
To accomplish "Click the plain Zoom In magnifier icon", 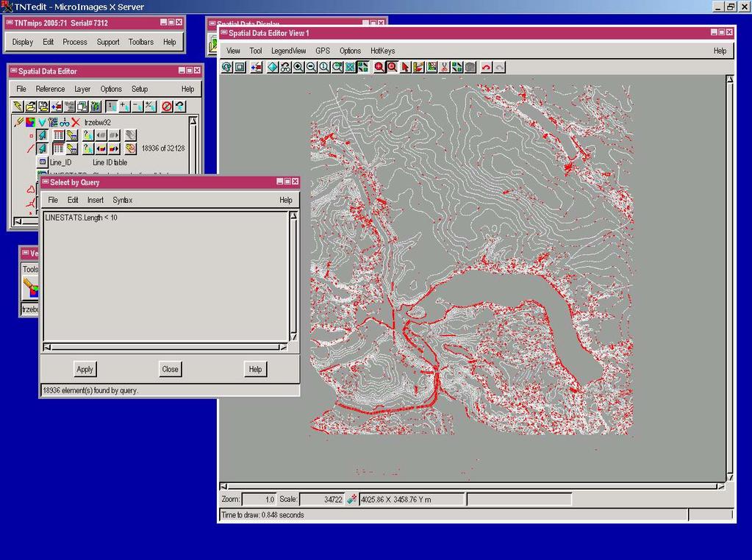I will [x=298, y=67].
